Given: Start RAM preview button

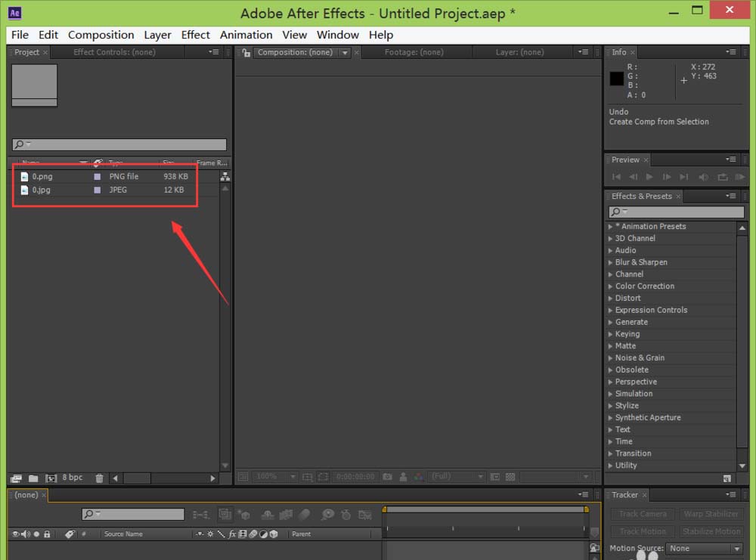Looking at the screenshot, I should (739, 177).
